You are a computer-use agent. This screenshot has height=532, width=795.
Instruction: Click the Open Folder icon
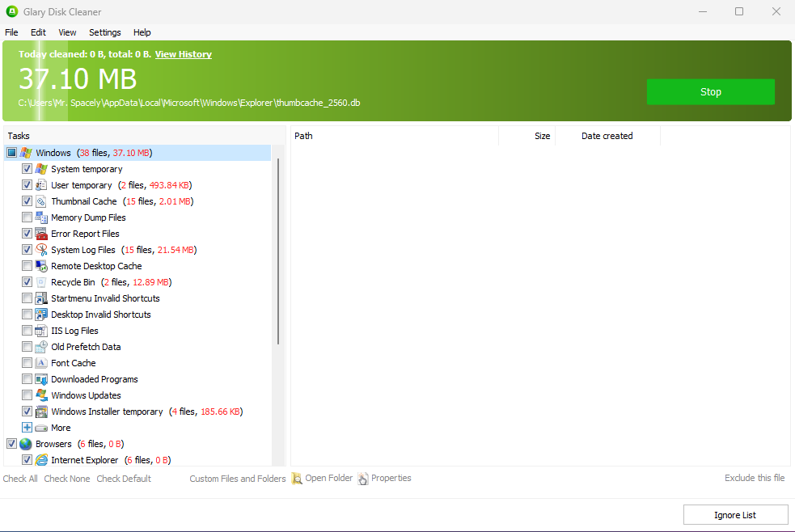tap(297, 479)
